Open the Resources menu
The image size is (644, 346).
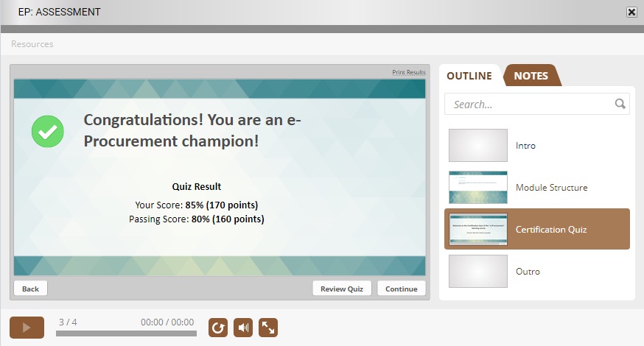coord(32,44)
